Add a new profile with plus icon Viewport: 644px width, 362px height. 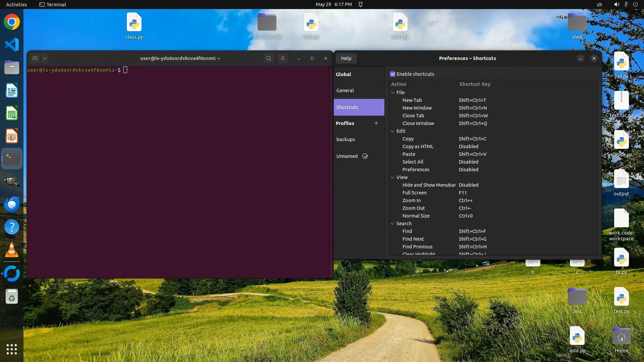(376, 123)
